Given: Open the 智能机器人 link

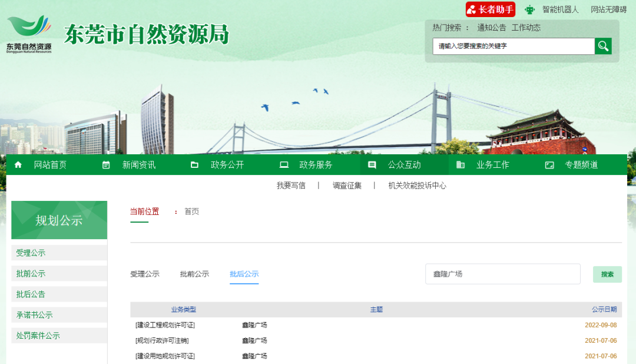Looking at the screenshot, I should (x=561, y=9).
